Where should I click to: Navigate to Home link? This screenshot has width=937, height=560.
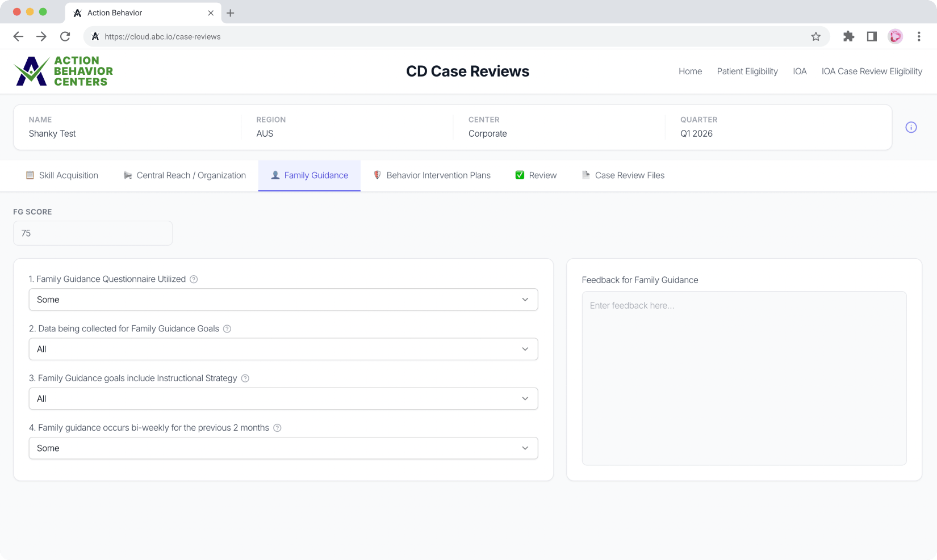tap(690, 71)
